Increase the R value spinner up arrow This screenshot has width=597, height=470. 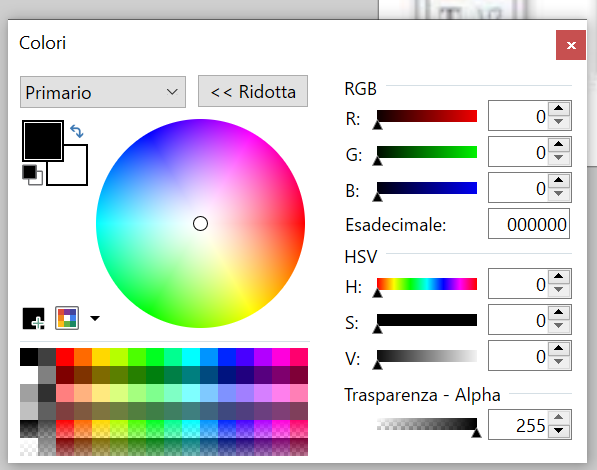point(559,108)
